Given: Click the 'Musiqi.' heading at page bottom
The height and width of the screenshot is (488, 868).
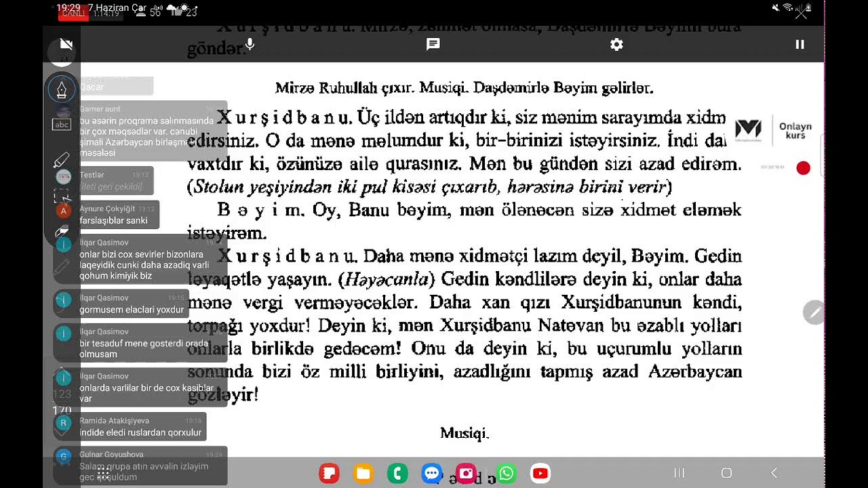Looking at the screenshot, I should point(465,433).
